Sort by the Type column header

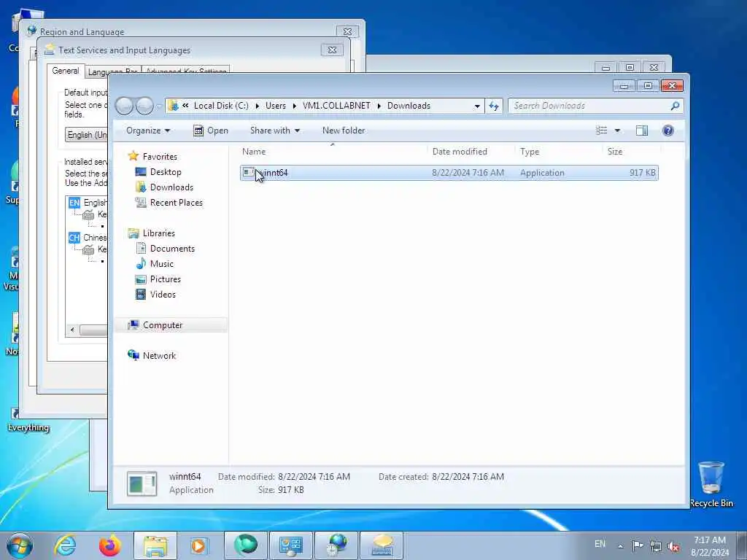click(x=559, y=152)
